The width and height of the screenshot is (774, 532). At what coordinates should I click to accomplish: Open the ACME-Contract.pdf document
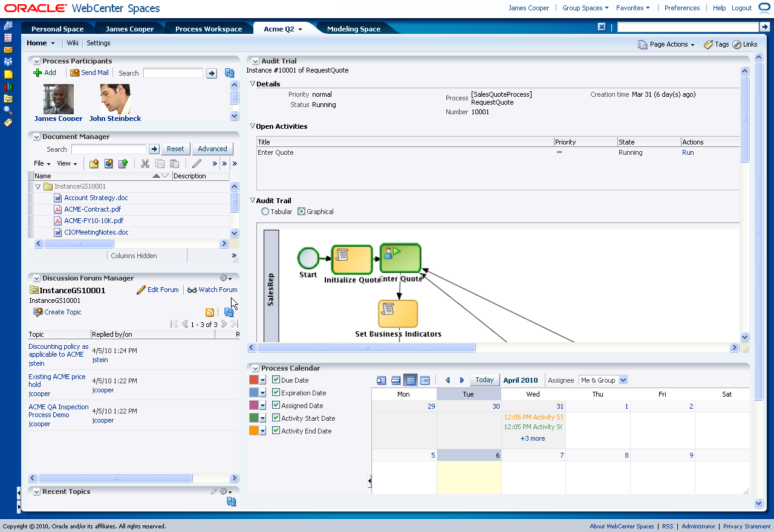[x=93, y=209]
